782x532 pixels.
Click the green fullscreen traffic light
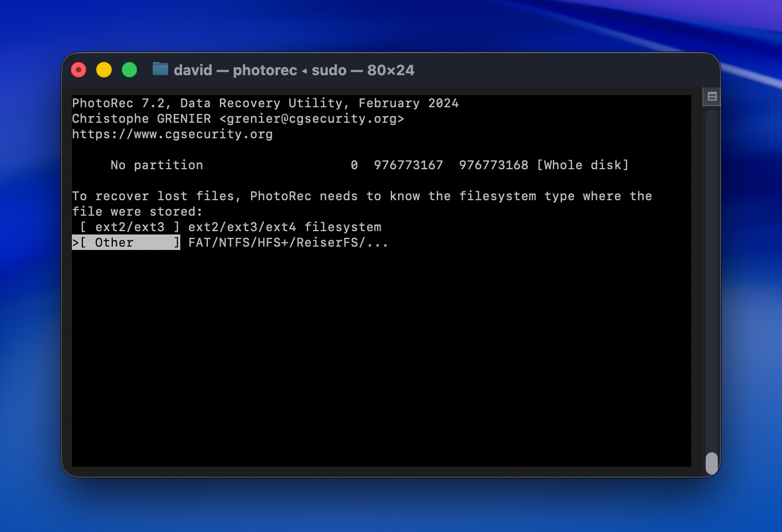(x=129, y=70)
